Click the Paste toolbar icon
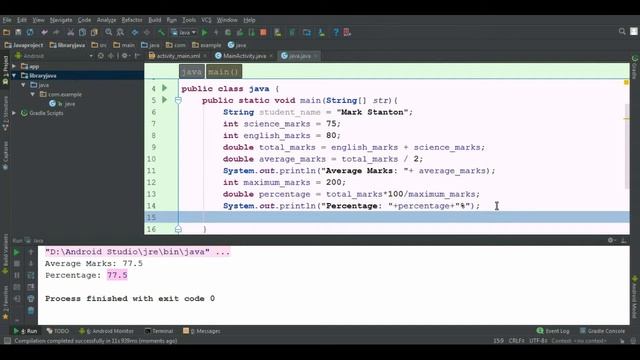Image resolution: width=640 pixels, height=360 pixels. pyautogui.click(x=94, y=32)
